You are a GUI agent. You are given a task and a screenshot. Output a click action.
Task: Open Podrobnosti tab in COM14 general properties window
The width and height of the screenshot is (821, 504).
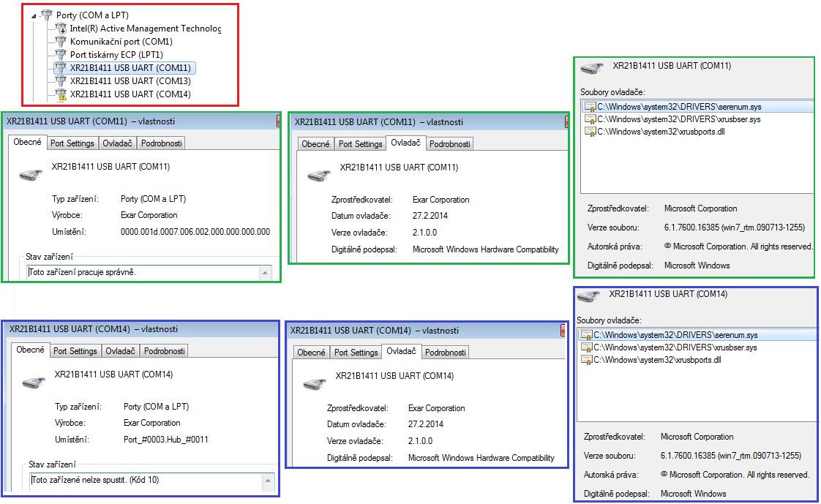pyautogui.click(x=165, y=350)
